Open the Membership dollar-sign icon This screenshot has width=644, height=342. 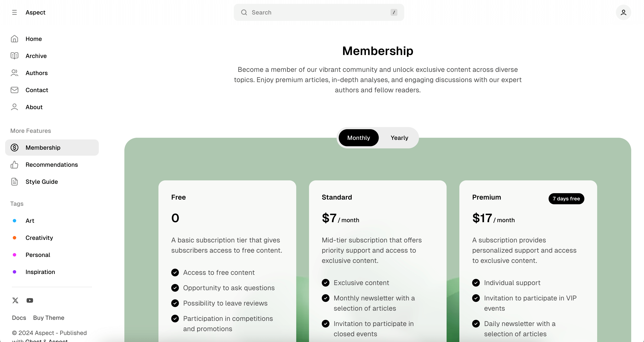click(x=14, y=148)
